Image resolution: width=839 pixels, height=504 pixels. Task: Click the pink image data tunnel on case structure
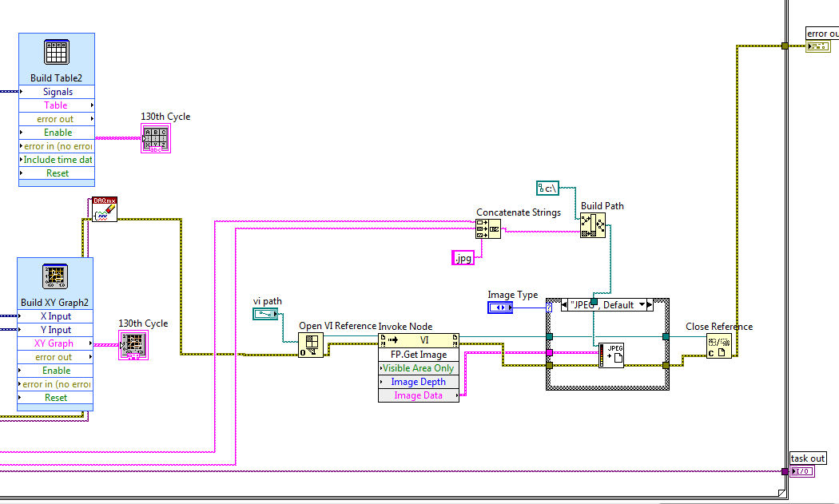[549, 352]
